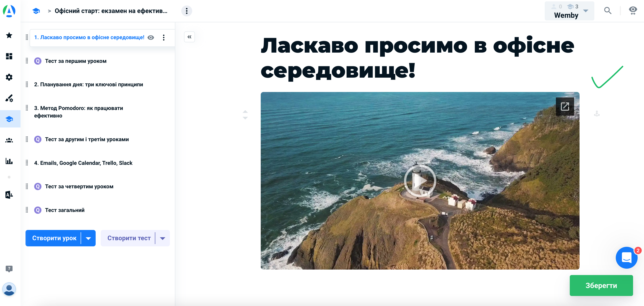Open the translation A icon in sidebar
Viewport: 644px width, 306px height.
pyautogui.click(x=9, y=195)
